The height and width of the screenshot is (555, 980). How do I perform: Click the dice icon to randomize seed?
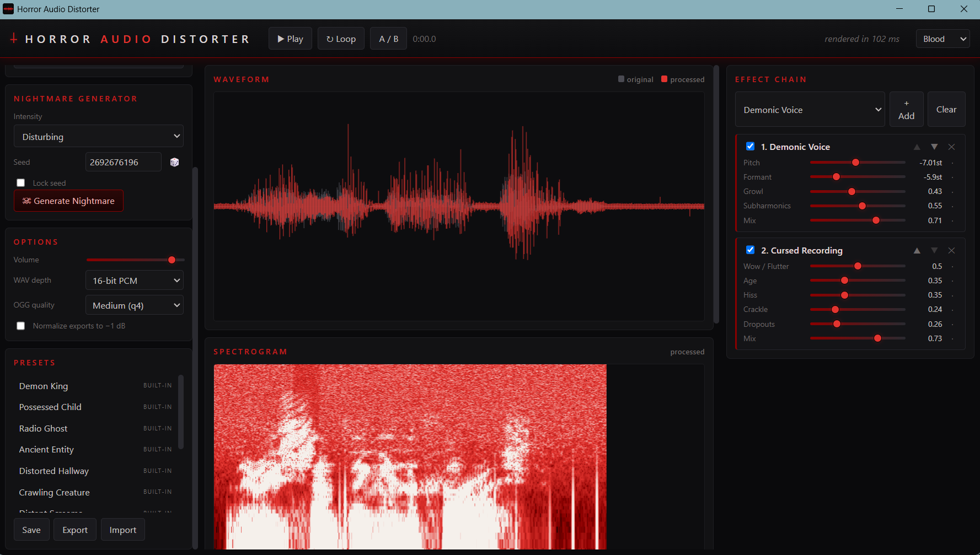click(x=174, y=162)
